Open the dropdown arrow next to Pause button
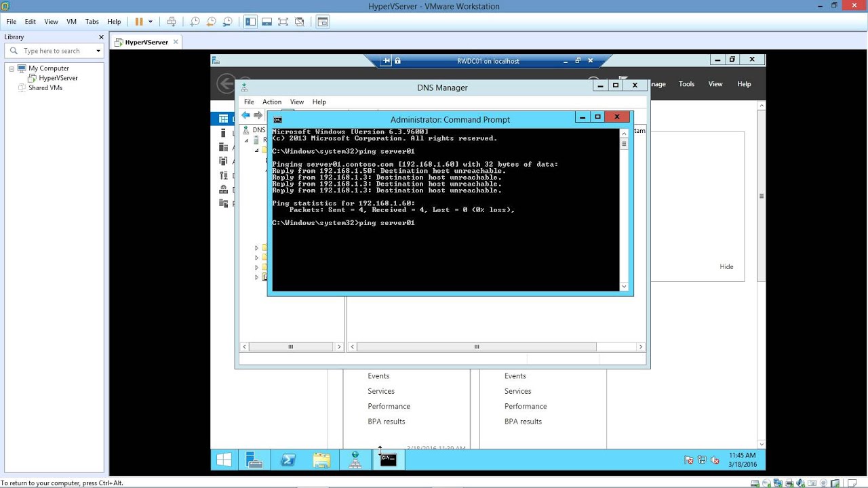The width and height of the screenshot is (868, 488). click(x=151, y=22)
